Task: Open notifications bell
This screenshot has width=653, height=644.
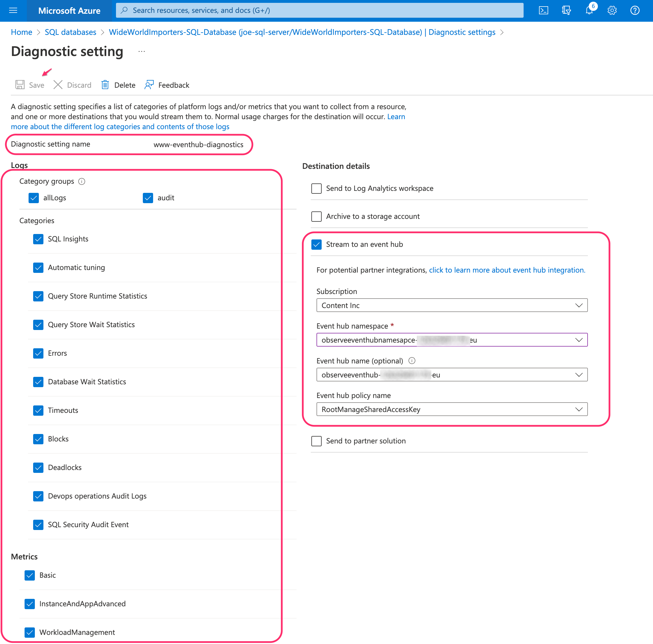Action: click(x=589, y=11)
